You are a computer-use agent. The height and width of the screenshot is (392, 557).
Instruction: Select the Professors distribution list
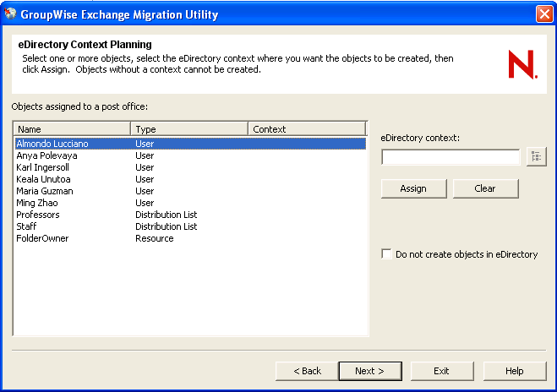pyautogui.click(x=190, y=215)
